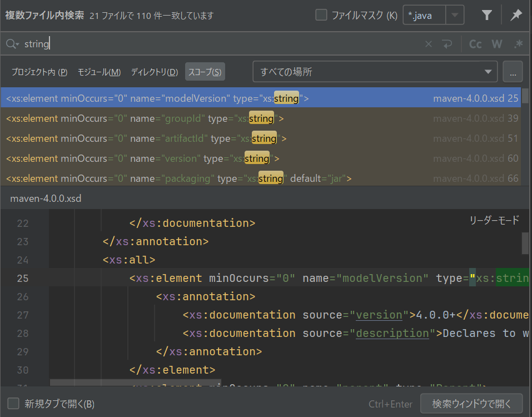Click line number 30 in the gutter
532x417 pixels.
(23, 370)
